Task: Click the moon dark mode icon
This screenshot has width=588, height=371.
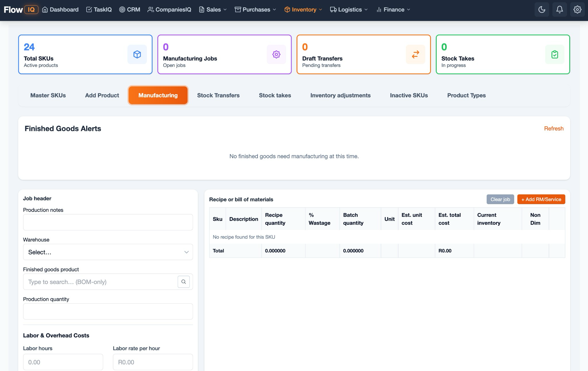Action: click(542, 9)
